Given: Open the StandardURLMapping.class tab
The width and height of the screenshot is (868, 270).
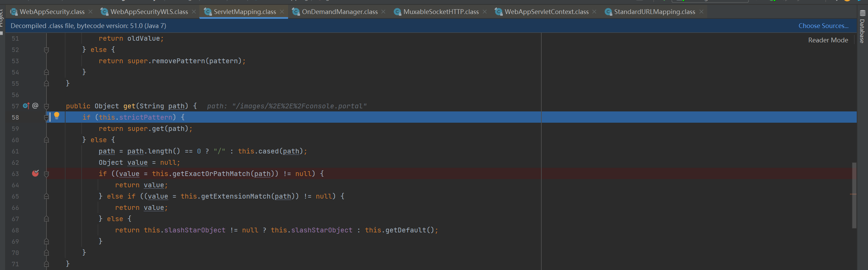Looking at the screenshot, I should [x=654, y=12].
